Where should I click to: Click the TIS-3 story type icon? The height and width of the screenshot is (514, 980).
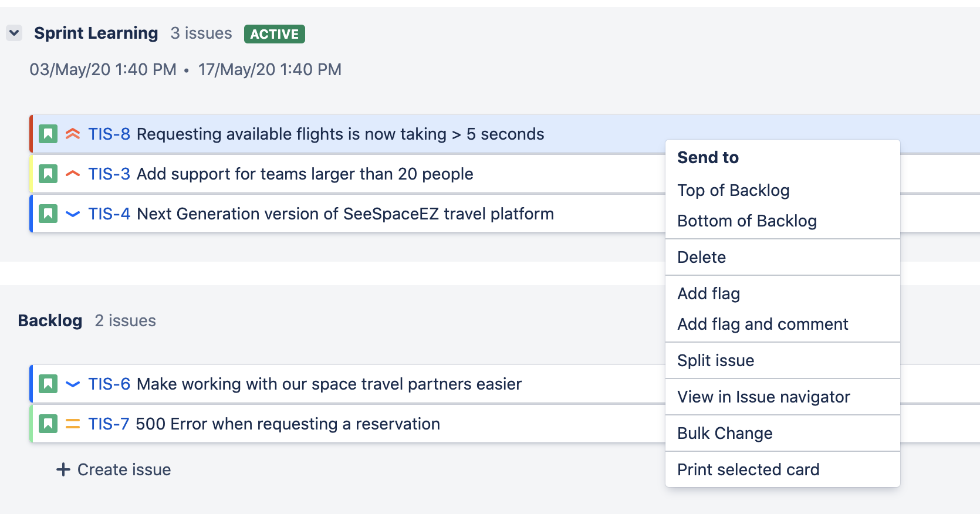click(x=48, y=174)
